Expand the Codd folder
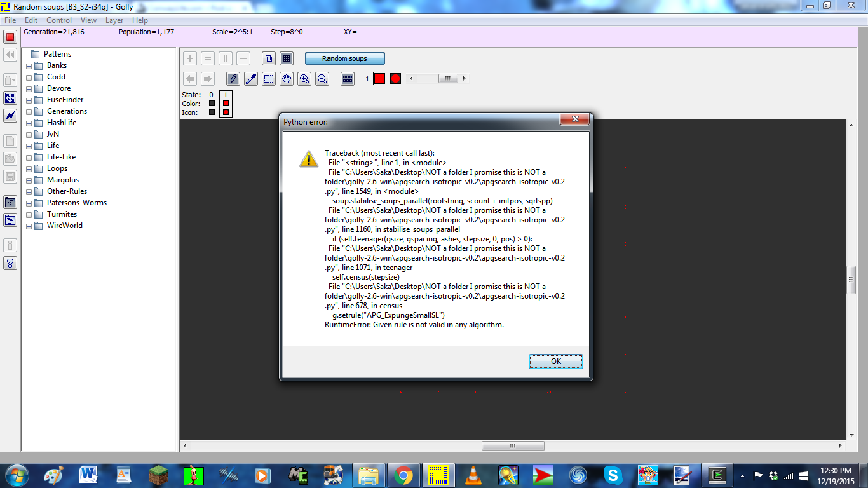Viewport: 868px width, 488px height. pyautogui.click(x=29, y=77)
